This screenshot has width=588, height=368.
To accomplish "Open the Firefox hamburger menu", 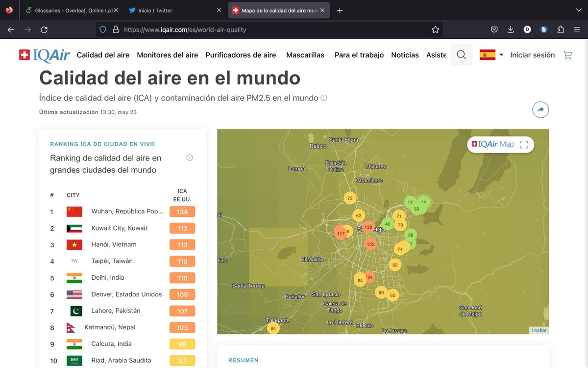I will [x=577, y=29].
